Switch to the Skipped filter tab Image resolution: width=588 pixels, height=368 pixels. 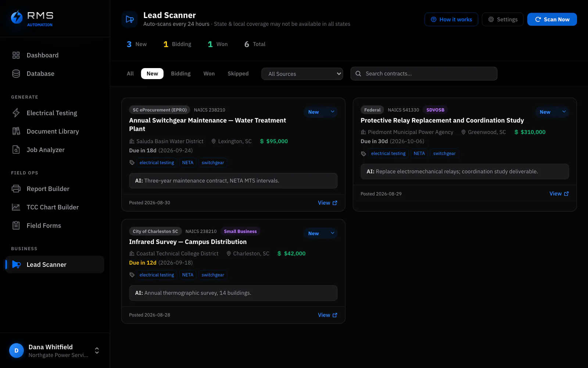coord(238,74)
